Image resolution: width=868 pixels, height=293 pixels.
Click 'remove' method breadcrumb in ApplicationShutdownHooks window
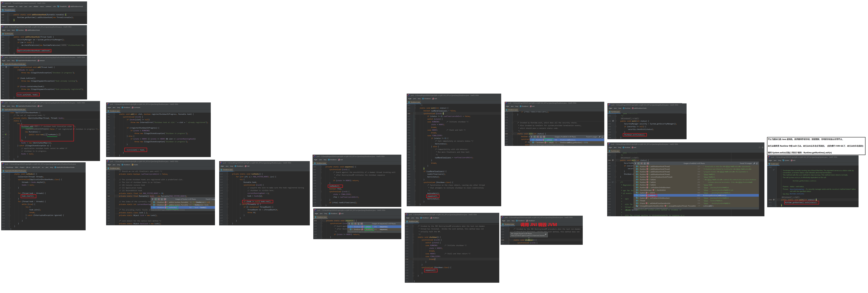tap(41, 61)
